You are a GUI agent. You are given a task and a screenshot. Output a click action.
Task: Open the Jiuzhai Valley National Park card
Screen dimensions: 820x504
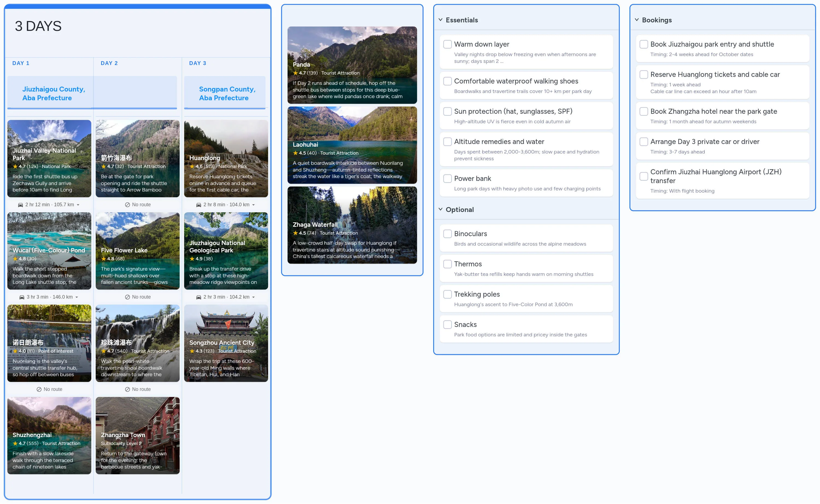click(49, 159)
